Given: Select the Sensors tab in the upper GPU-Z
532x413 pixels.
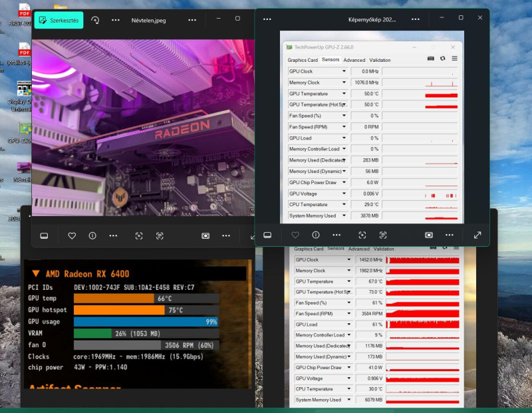Looking at the screenshot, I should coord(331,59).
